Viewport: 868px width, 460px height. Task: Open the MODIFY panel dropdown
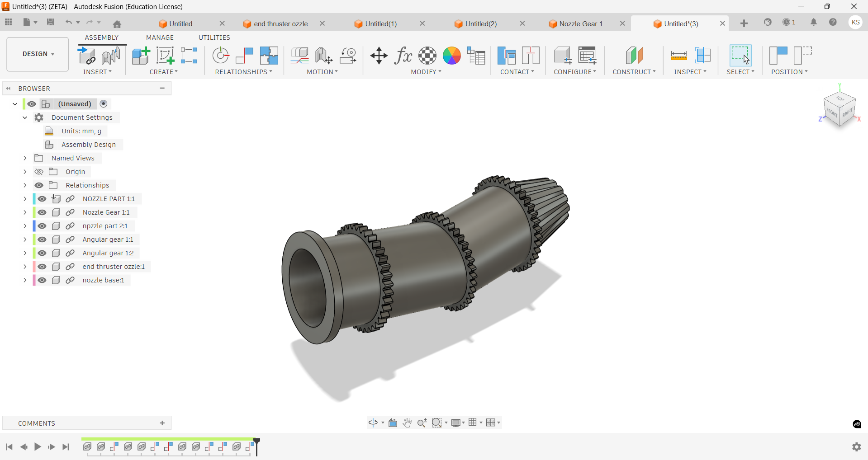426,72
